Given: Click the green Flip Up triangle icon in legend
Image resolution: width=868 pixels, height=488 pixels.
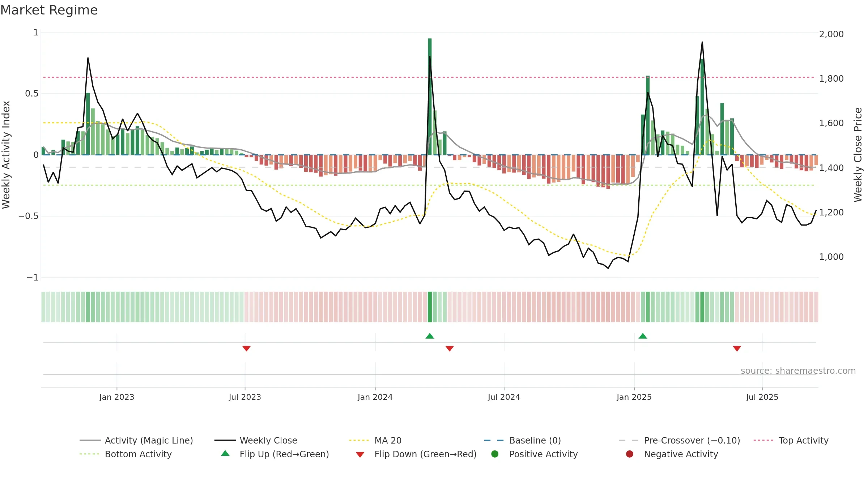Looking at the screenshot, I should tap(225, 453).
